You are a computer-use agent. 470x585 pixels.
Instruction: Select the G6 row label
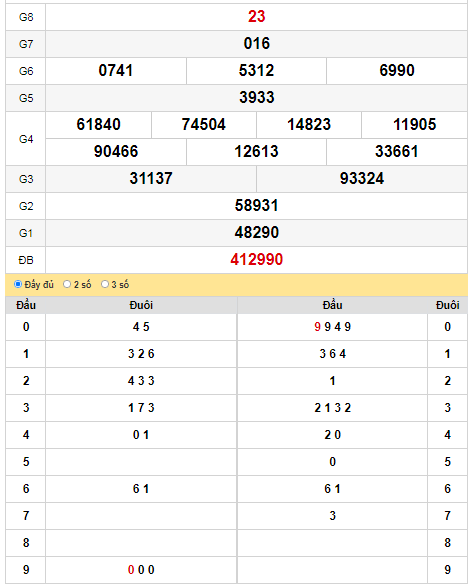coord(26,71)
